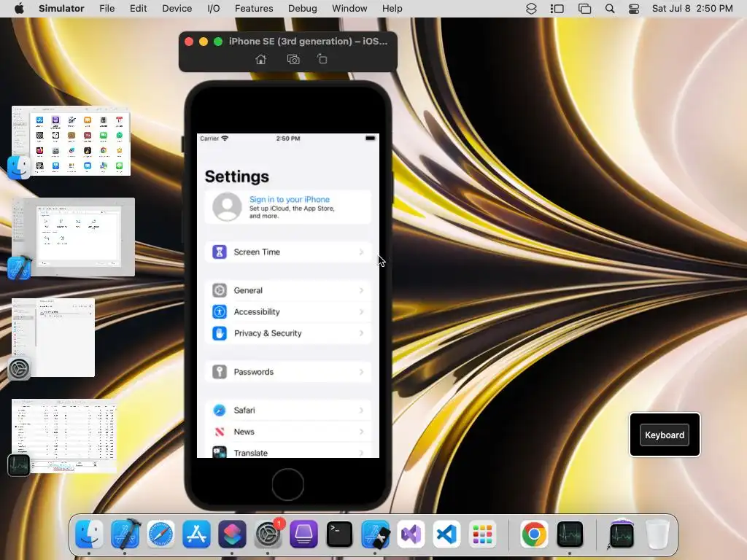Tap the Safari row chevron

point(362,410)
